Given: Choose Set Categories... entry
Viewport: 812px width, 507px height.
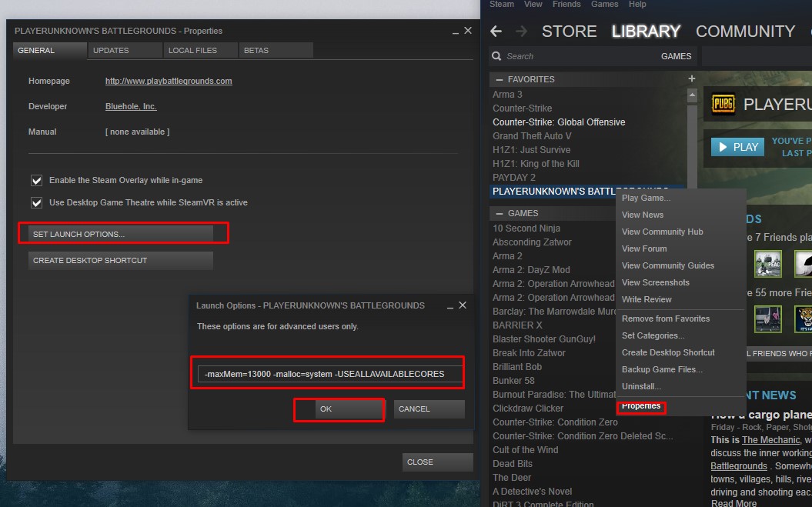Looking at the screenshot, I should point(680,335).
